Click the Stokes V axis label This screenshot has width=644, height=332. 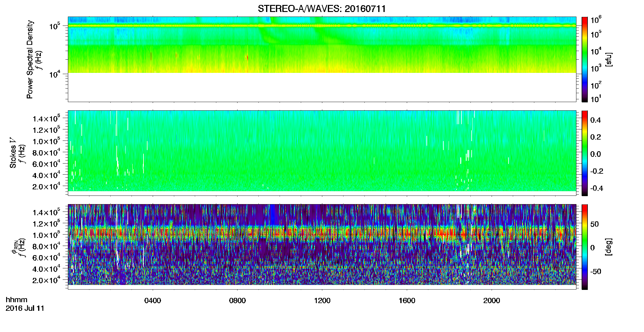[13, 153]
